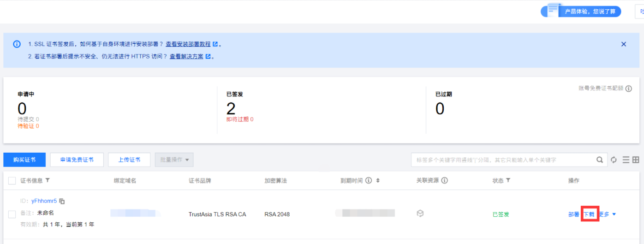Close the blue SSL info banner
The height and width of the screenshot is (244, 644).
click(x=624, y=44)
